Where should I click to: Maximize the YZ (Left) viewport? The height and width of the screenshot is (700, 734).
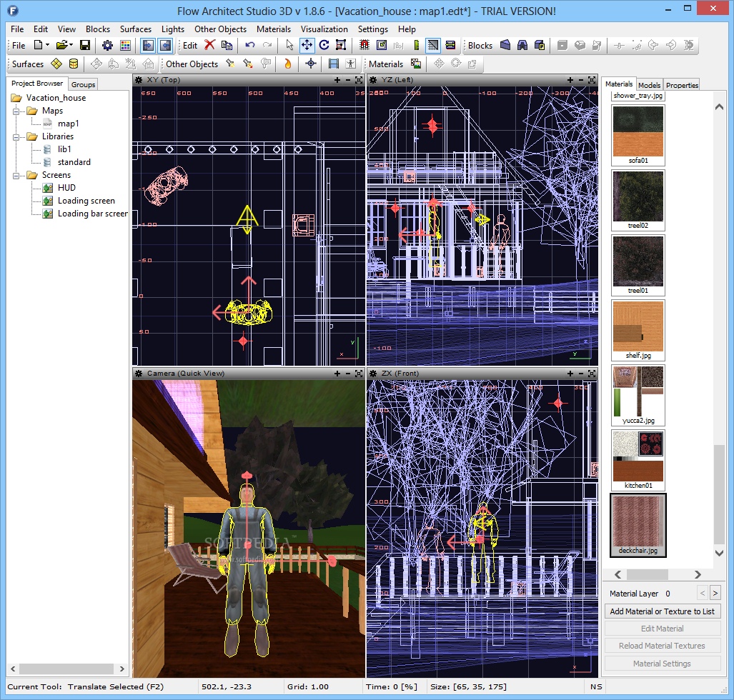click(592, 80)
